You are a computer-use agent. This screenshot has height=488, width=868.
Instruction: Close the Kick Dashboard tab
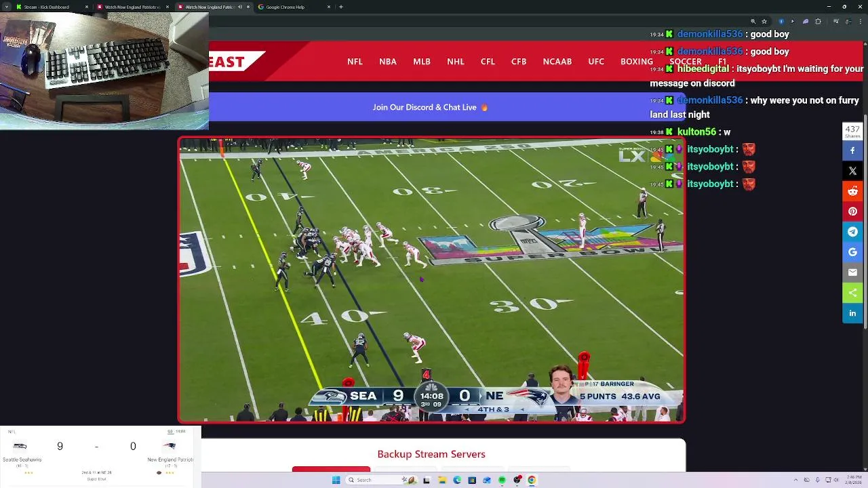87,7
